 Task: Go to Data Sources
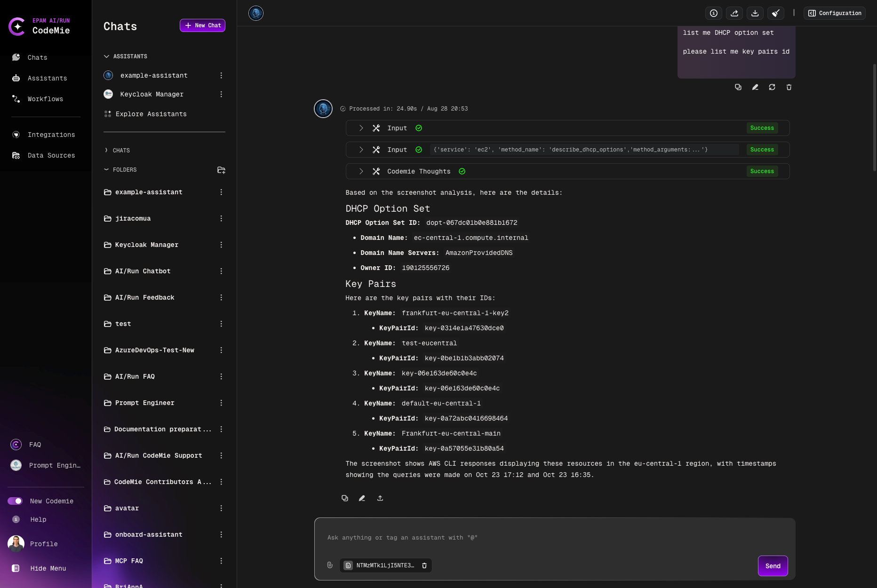pyautogui.click(x=51, y=155)
